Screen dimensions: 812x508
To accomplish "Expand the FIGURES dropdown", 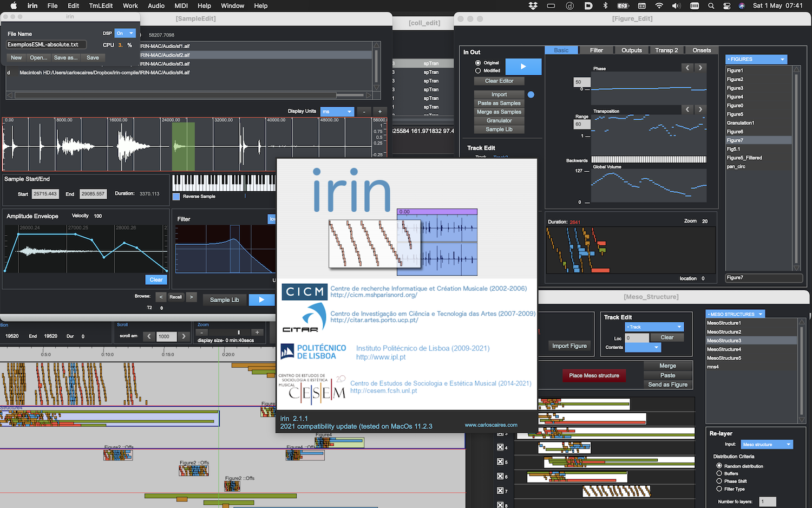I will [x=756, y=59].
